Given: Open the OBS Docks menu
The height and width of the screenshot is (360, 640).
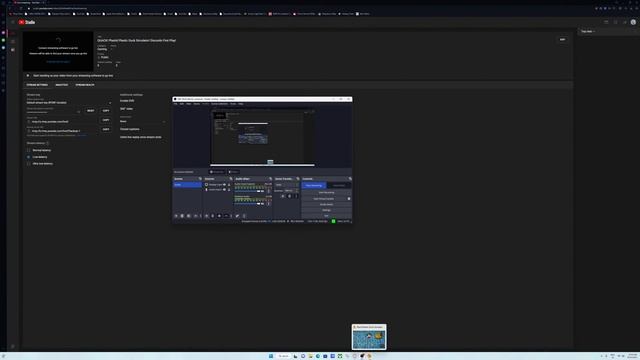Looking at the screenshot, I should 197,104.
